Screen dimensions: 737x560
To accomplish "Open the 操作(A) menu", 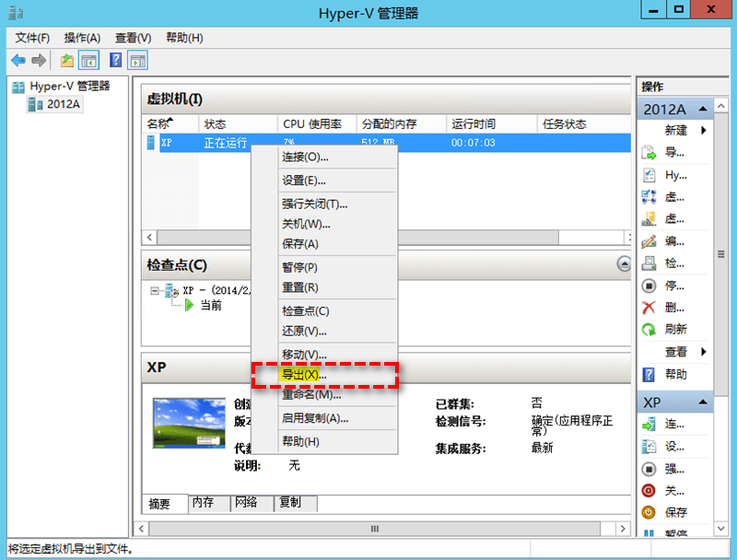I will [82, 38].
